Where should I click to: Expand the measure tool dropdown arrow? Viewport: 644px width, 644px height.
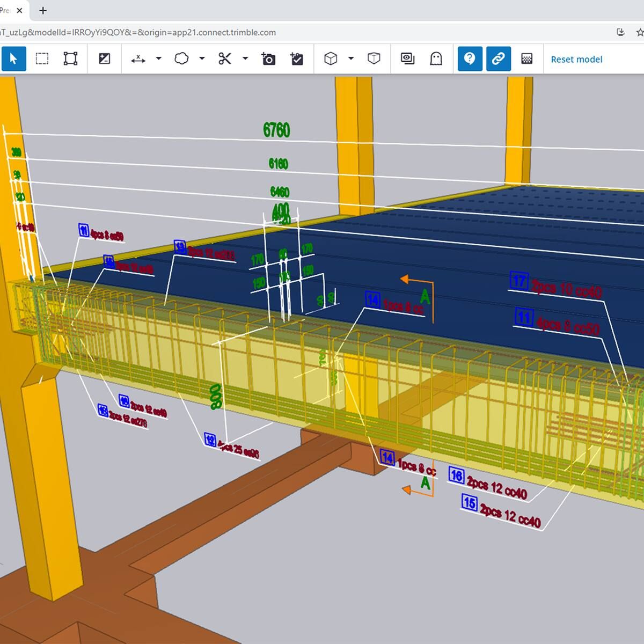[x=158, y=58]
